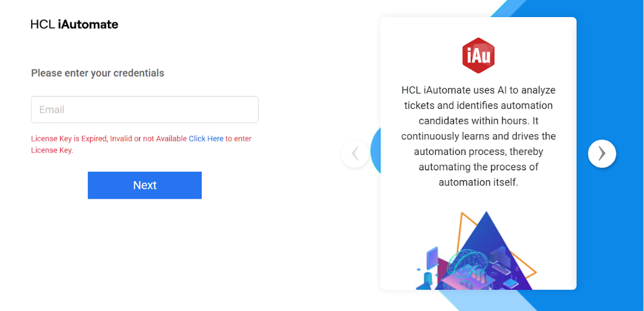The height and width of the screenshot is (311, 644).
Task: Focus the Email input field
Action: coord(144,110)
